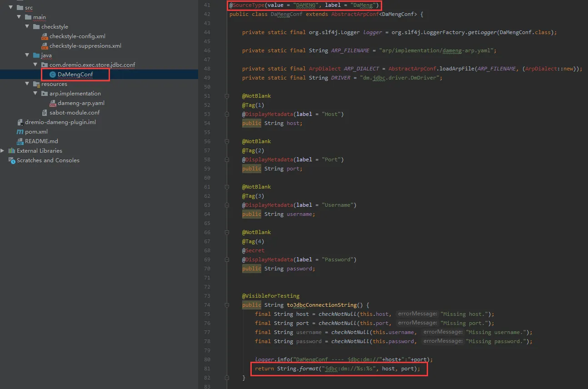Click the @VisibleForTesting annotation
Screen dimensions: 588x389
[271, 296]
